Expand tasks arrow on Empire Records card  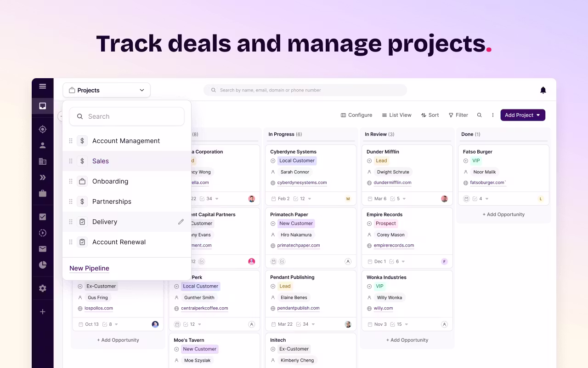(403, 262)
